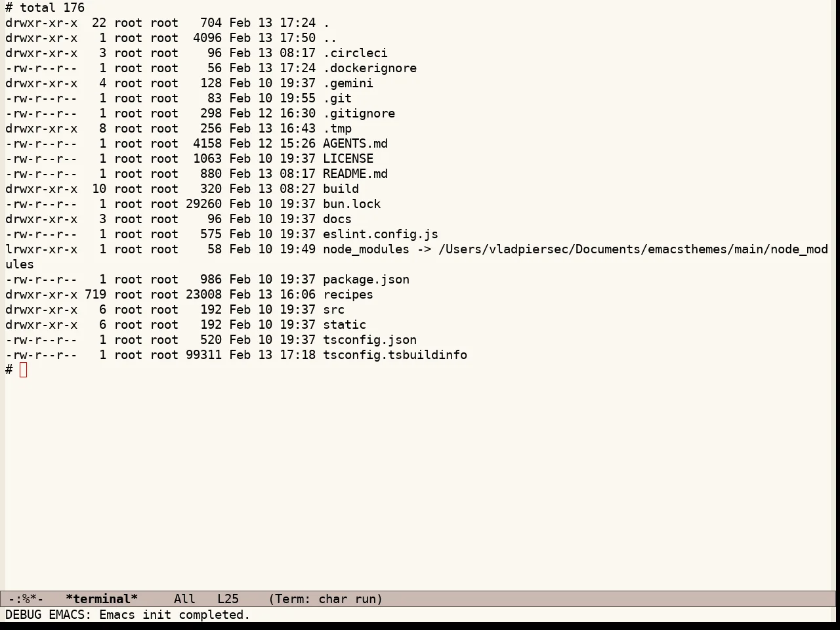Click the tsconfig.tsbuildinfo file name
Image resolution: width=840 pixels, height=630 pixels.
point(395,355)
